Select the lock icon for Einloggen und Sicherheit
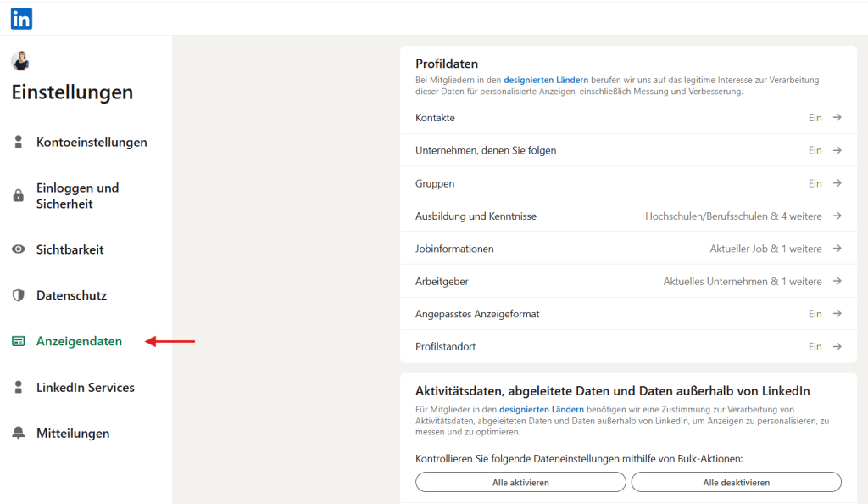 click(19, 196)
